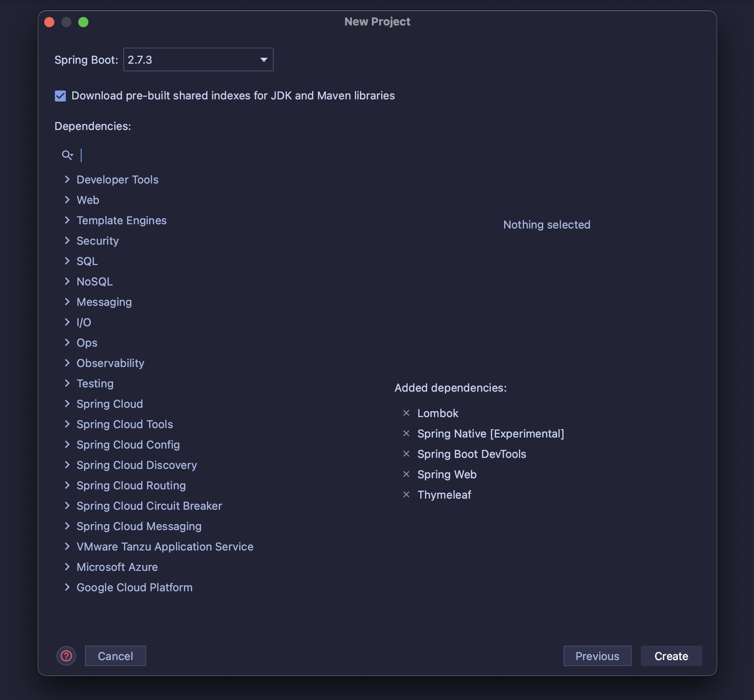Select the Testing category label
This screenshot has width=754, height=700.
95,383
